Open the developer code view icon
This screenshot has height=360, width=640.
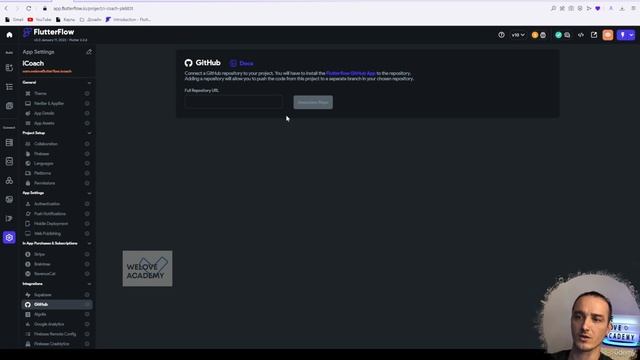[x=580, y=35]
